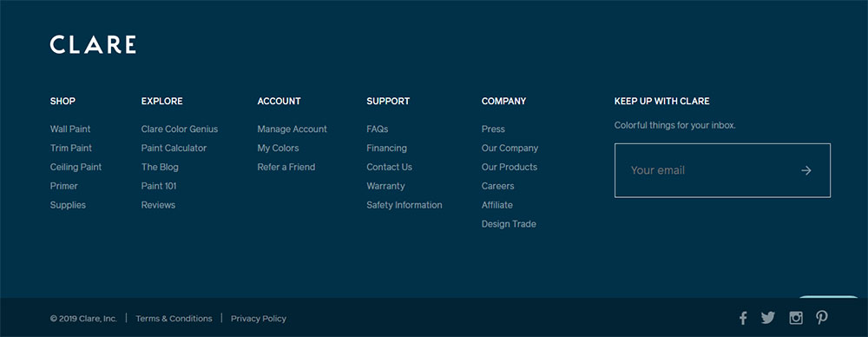Go to Clare Color Genius
This screenshot has height=337, width=868.
180,129
